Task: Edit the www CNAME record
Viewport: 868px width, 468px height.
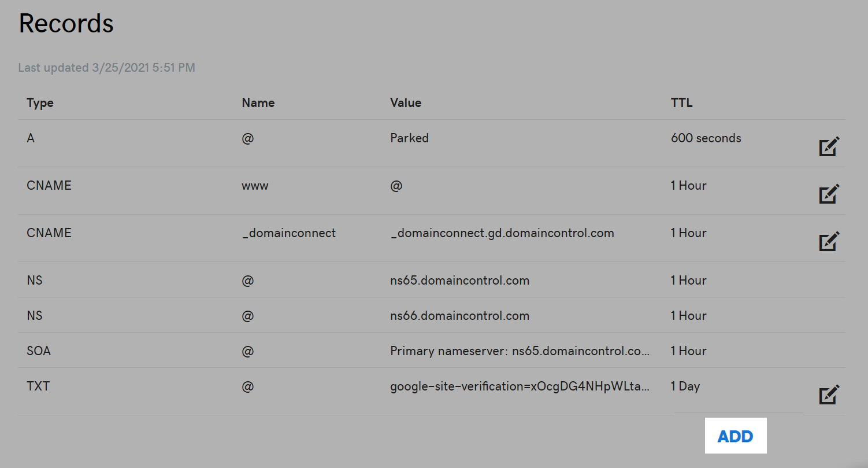Action: tap(829, 194)
